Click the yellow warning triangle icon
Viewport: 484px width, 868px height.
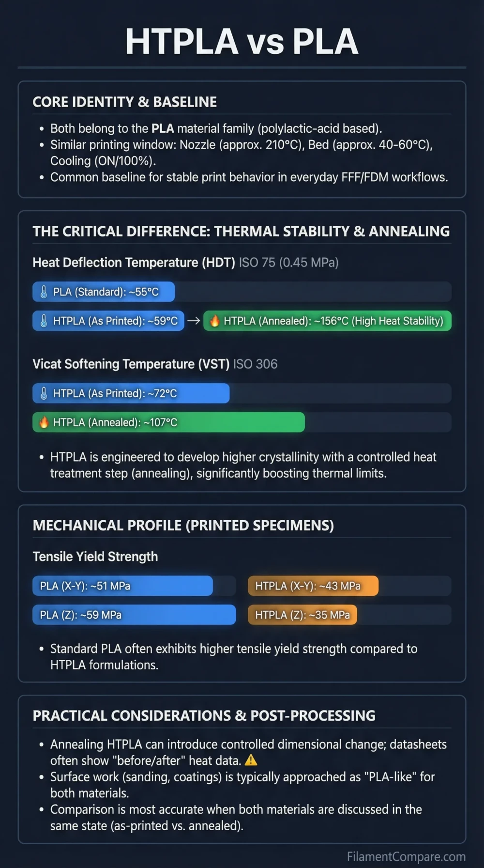[251, 760]
